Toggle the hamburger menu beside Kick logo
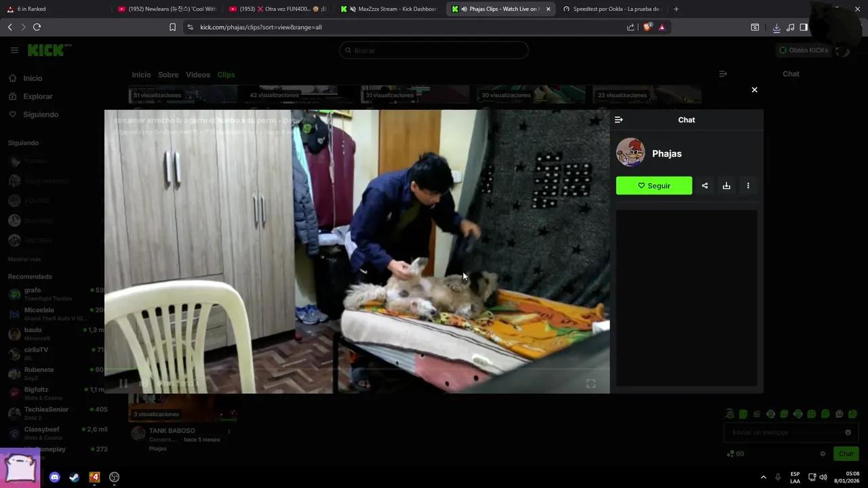 [14, 49]
